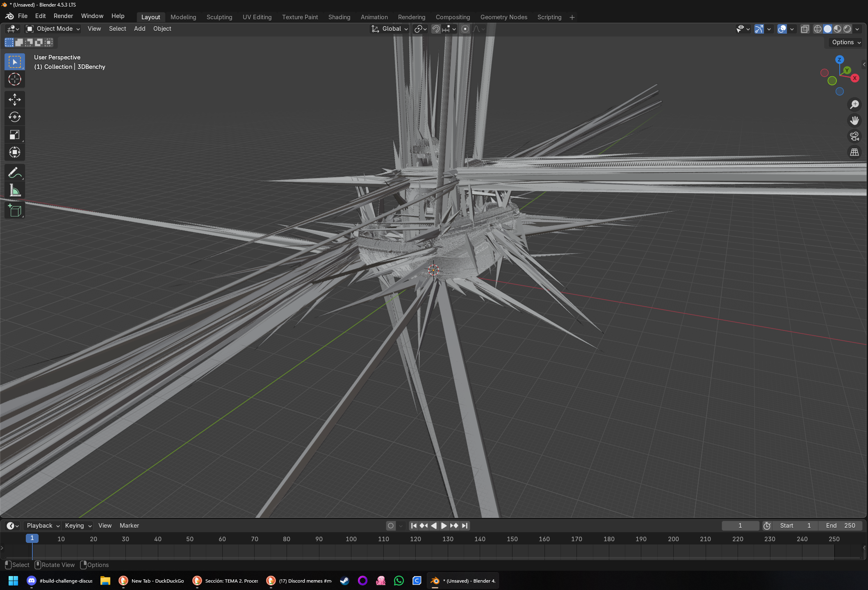The image size is (868, 590).
Task: Switch to the Sculpting workspace tab
Action: [x=219, y=17]
